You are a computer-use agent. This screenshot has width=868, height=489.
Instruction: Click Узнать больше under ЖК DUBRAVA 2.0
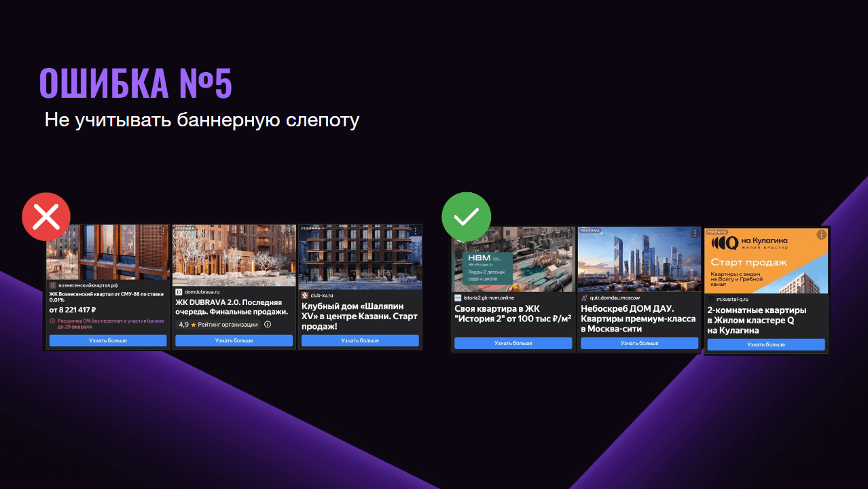point(234,340)
